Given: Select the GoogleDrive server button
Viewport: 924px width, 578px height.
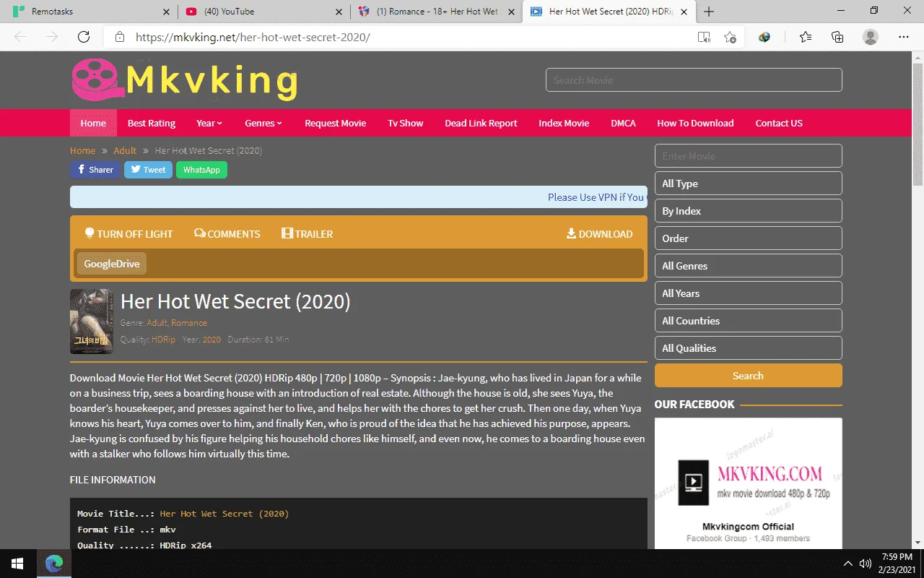Looking at the screenshot, I should pos(111,263).
